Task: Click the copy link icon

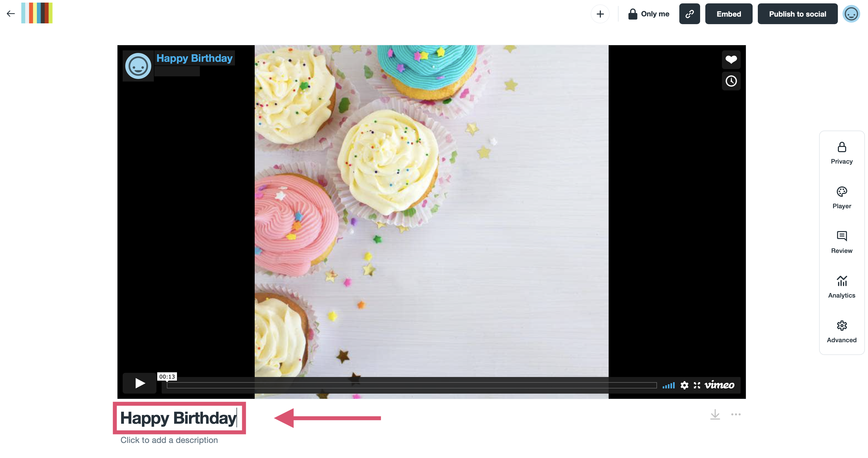Action: (689, 14)
